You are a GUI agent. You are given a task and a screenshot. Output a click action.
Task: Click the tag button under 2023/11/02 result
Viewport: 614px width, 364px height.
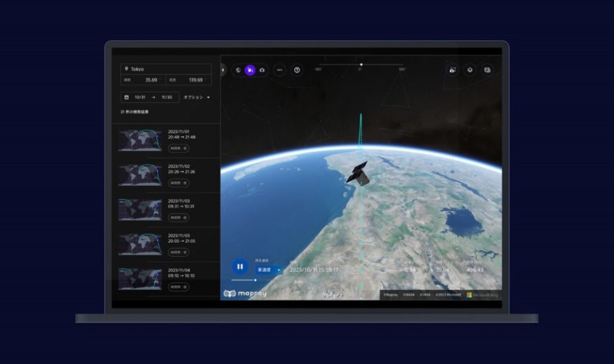pyautogui.click(x=178, y=183)
